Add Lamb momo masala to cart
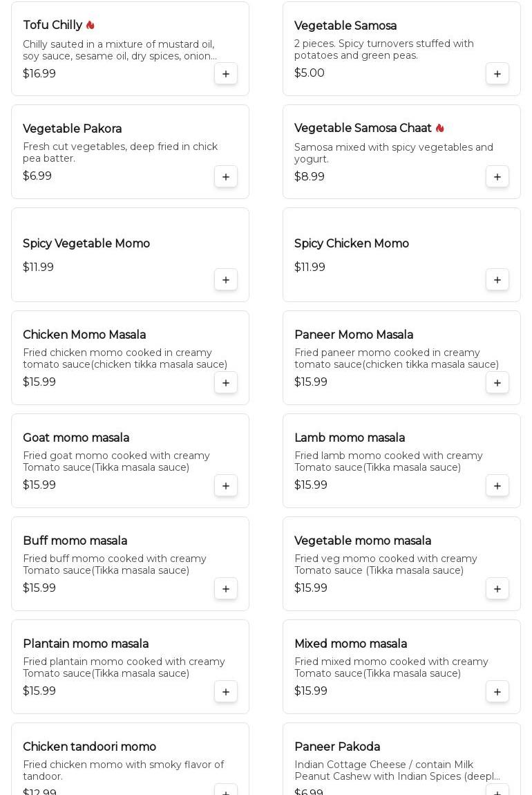 [x=497, y=486]
